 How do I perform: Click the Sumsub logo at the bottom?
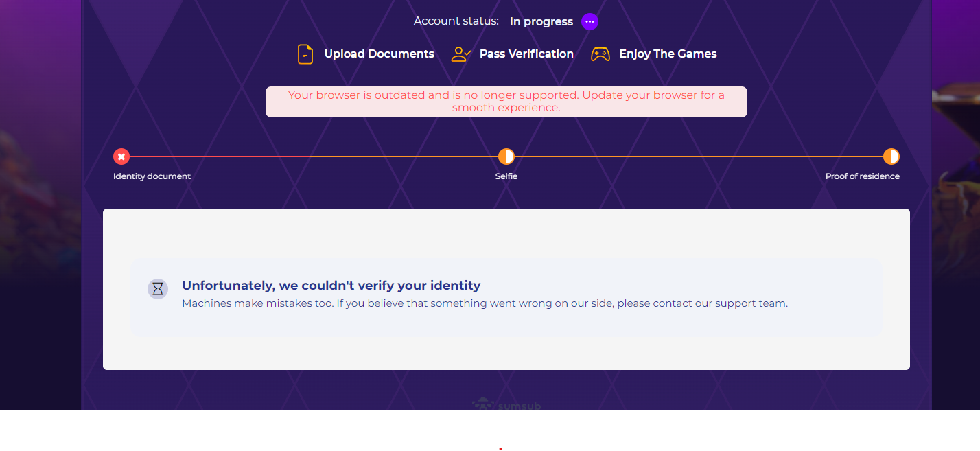(506, 405)
